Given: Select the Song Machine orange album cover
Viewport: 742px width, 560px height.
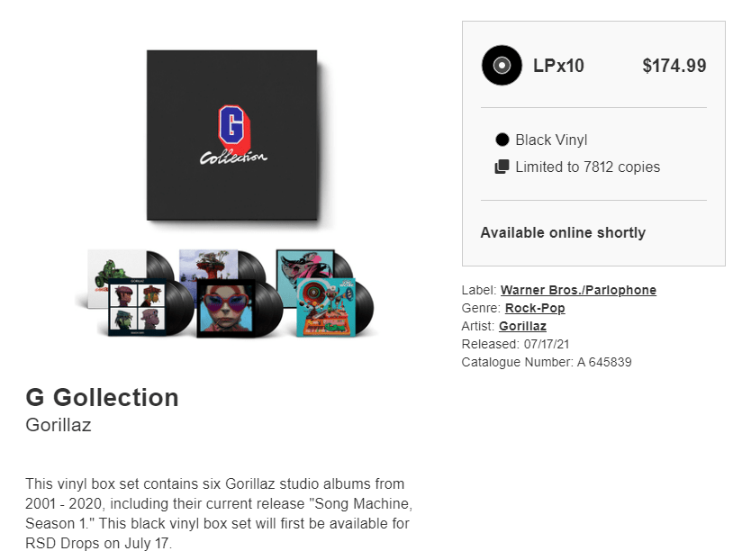Looking at the screenshot, I should coord(326,307).
